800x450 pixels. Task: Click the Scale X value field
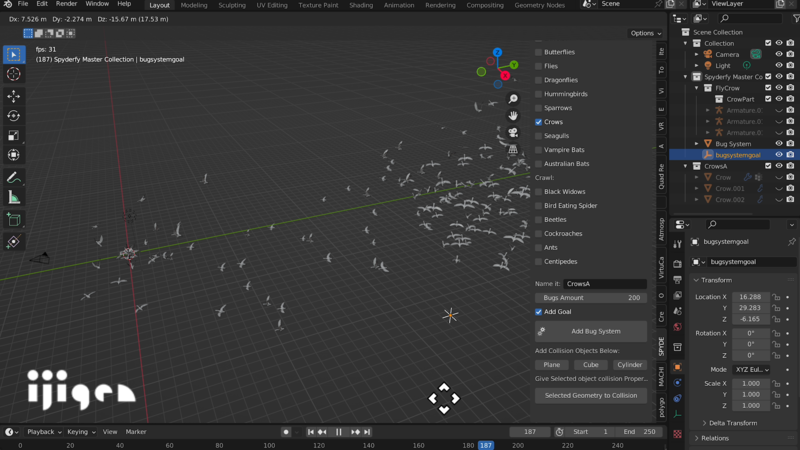coord(751,384)
